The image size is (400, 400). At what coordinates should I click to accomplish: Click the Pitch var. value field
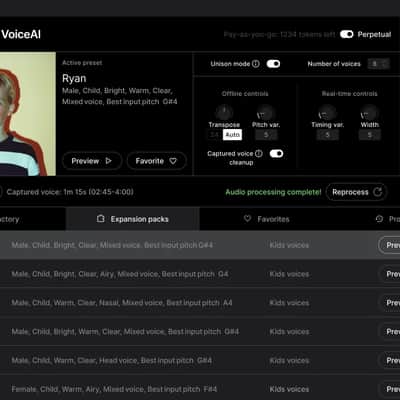[x=266, y=135]
